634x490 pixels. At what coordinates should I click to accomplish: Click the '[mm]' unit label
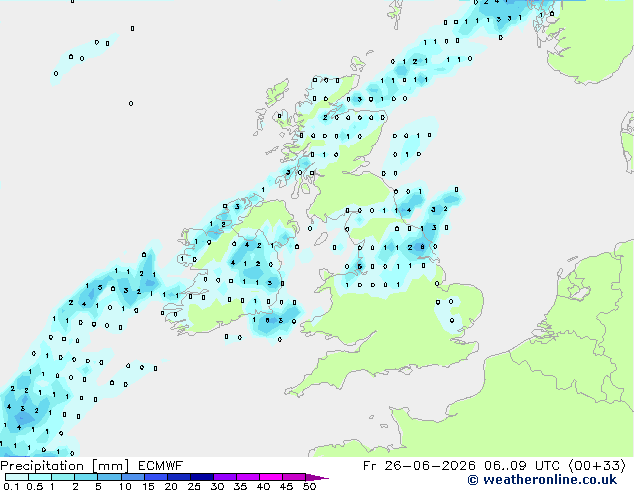pyautogui.click(x=111, y=466)
